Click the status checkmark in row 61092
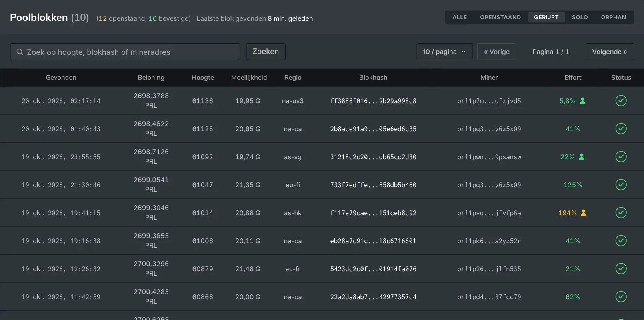The height and width of the screenshot is (320, 644). tap(621, 157)
